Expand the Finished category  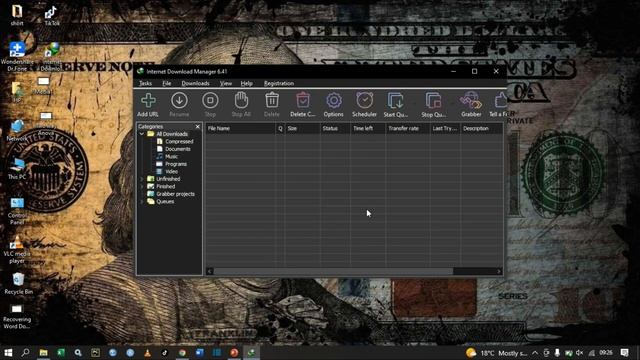pyautogui.click(x=142, y=187)
